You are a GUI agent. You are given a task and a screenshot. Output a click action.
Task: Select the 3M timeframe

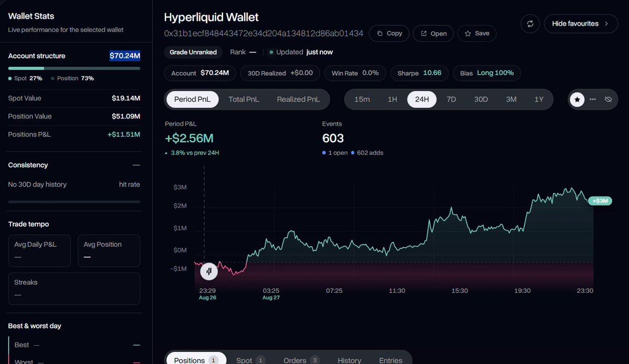click(x=511, y=99)
